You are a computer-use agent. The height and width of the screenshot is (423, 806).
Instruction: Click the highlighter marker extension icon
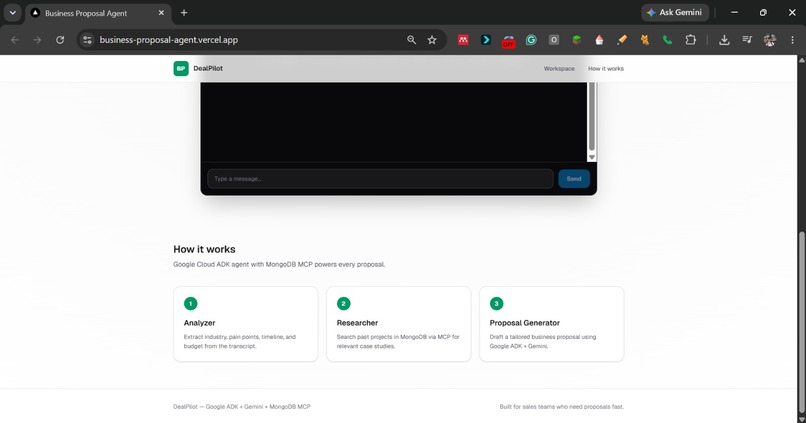(x=622, y=40)
